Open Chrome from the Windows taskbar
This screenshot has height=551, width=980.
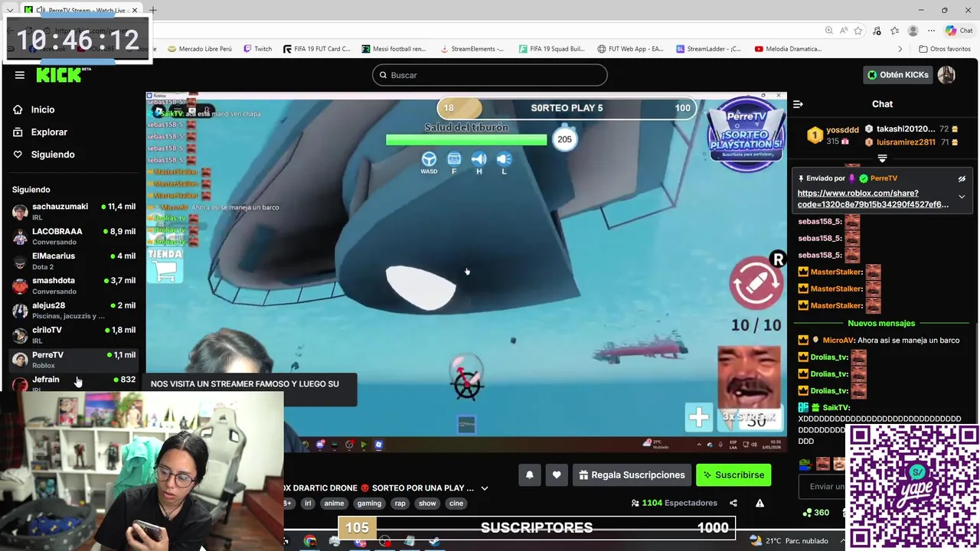click(x=310, y=541)
